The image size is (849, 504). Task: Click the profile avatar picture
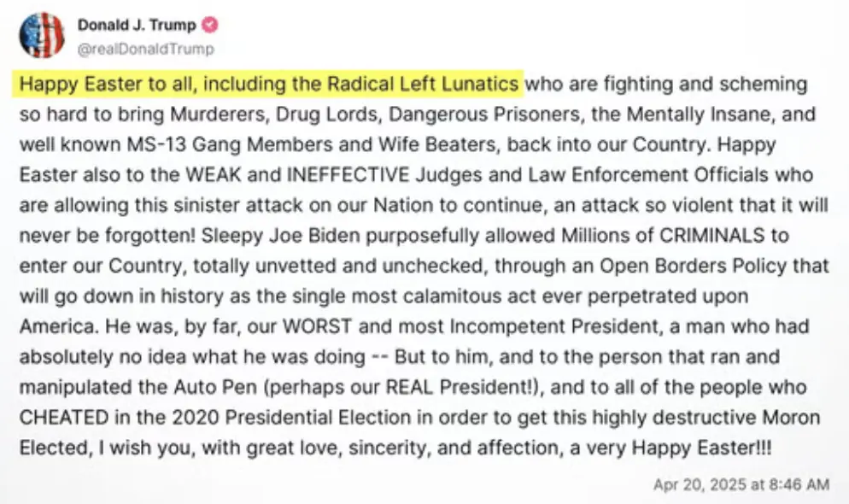[x=41, y=35]
